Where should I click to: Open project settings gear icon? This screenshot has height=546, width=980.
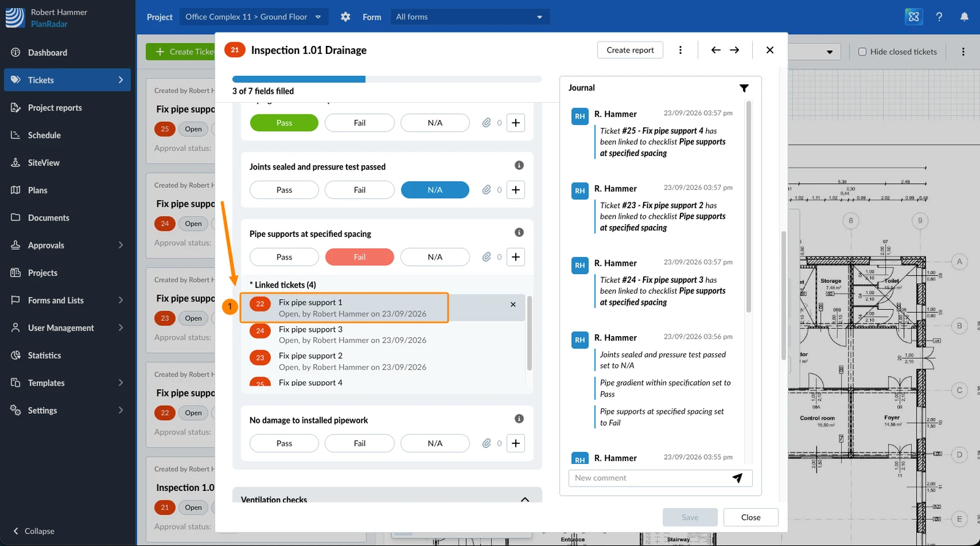pyautogui.click(x=345, y=17)
